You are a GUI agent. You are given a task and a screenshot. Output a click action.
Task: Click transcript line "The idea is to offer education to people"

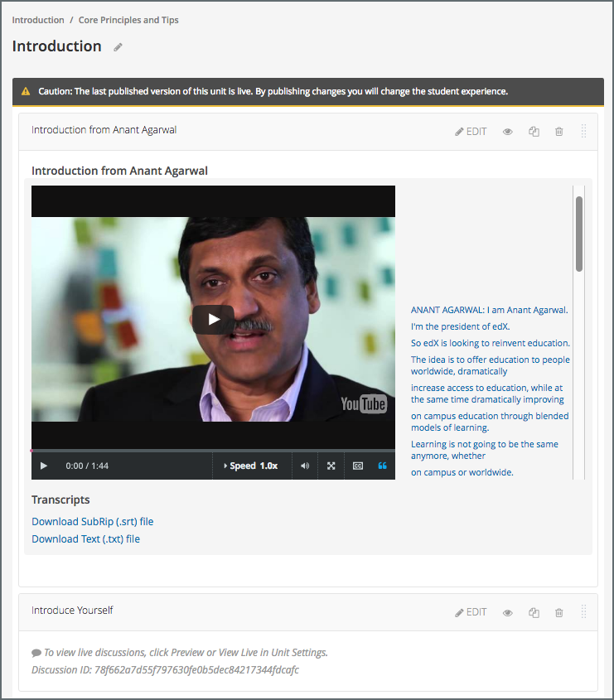491,365
